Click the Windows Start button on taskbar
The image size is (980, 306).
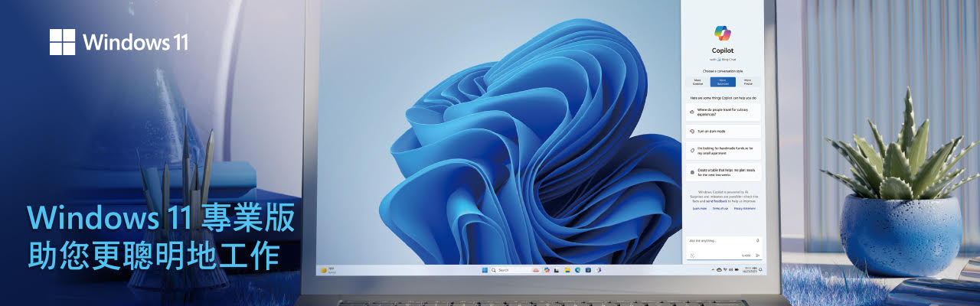click(484, 270)
